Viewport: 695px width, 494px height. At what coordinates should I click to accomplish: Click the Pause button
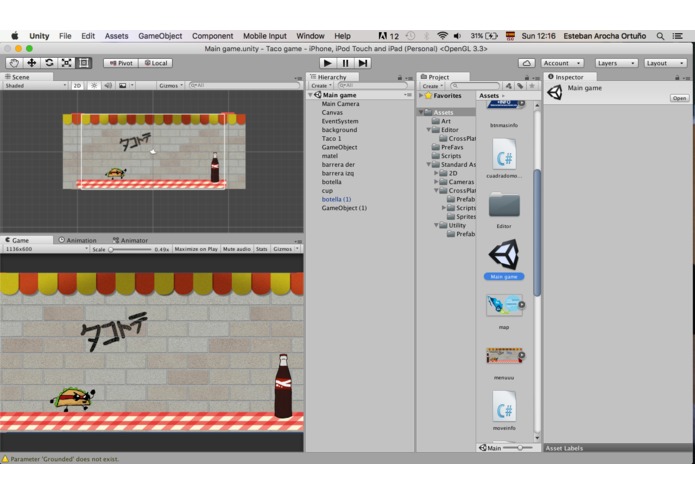click(345, 63)
